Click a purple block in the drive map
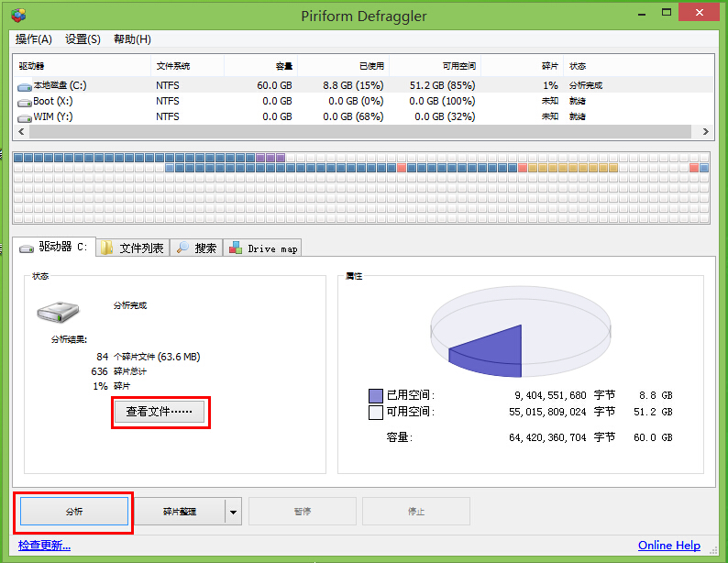Image resolution: width=728 pixels, height=563 pixels. [x=270, y=158]
